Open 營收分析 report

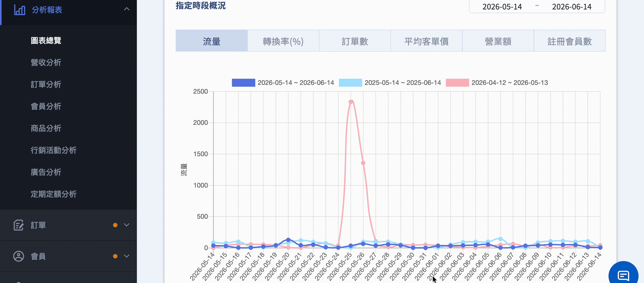(x=46, y=62)
